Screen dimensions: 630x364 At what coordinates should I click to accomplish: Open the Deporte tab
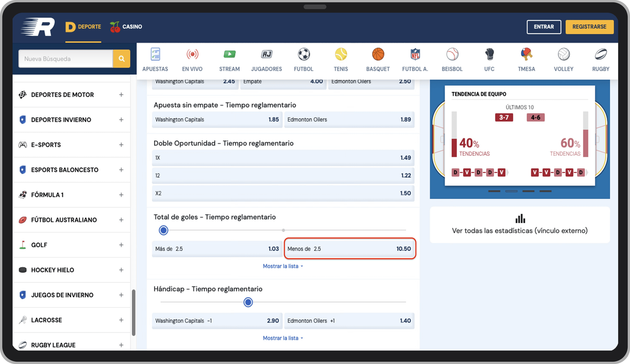tap(83, 27)
